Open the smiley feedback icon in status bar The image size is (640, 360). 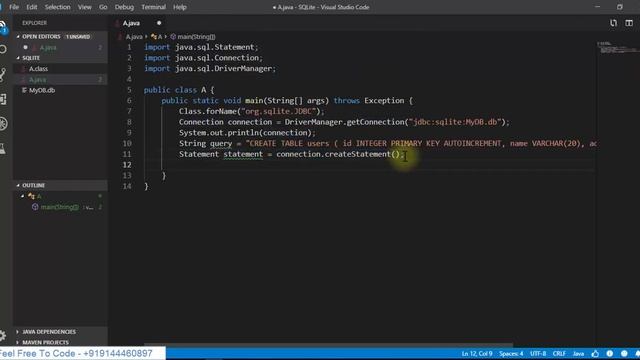click(x=624, y=353)
